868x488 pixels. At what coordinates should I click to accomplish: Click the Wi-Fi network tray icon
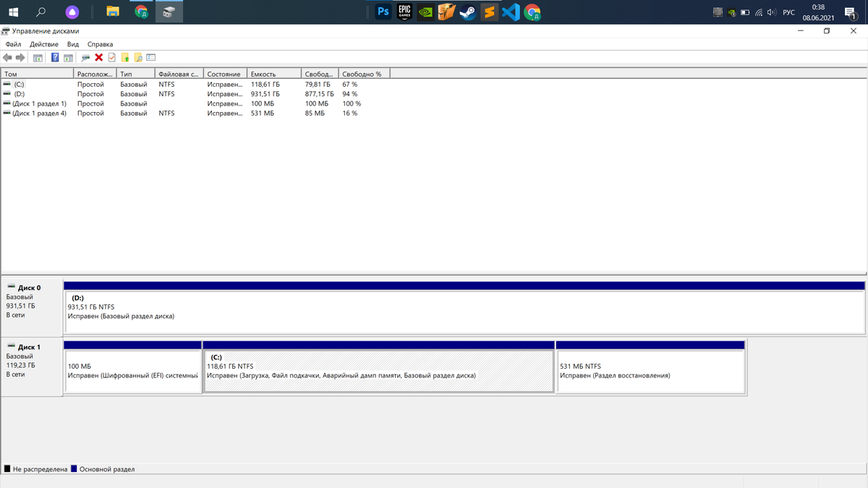759,12
